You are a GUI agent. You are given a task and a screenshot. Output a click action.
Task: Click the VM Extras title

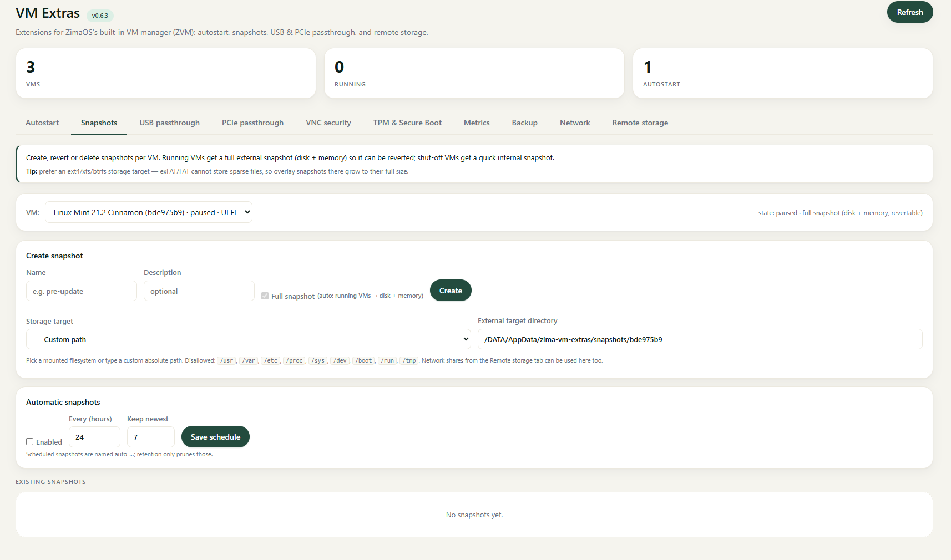tap(48, 13)
